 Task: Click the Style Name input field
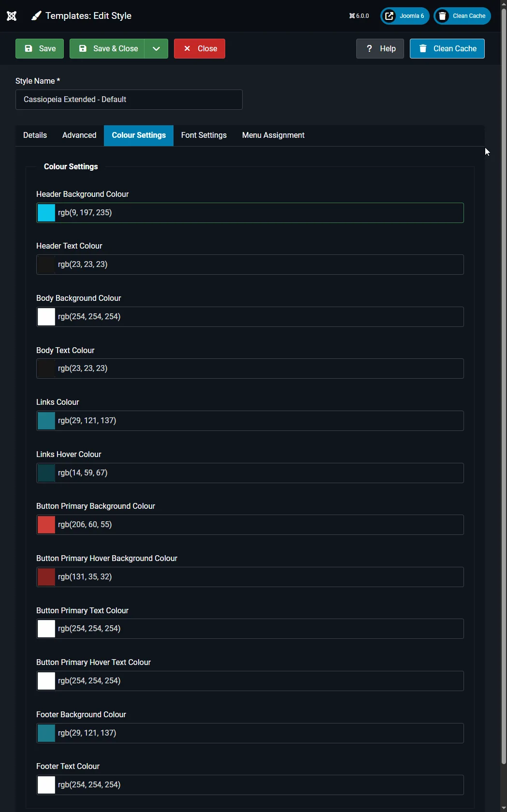click(129, 100)
